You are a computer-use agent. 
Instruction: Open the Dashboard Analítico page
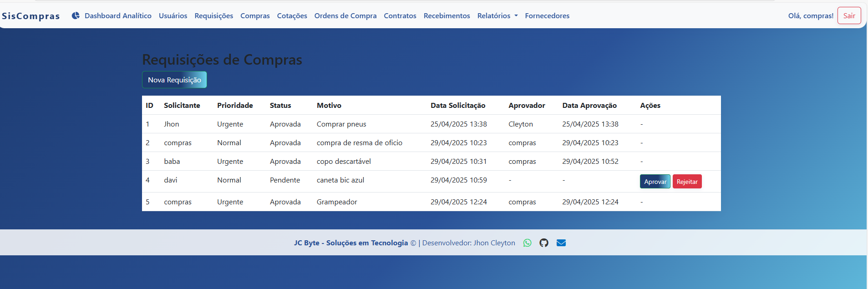[x=118, y=16]
